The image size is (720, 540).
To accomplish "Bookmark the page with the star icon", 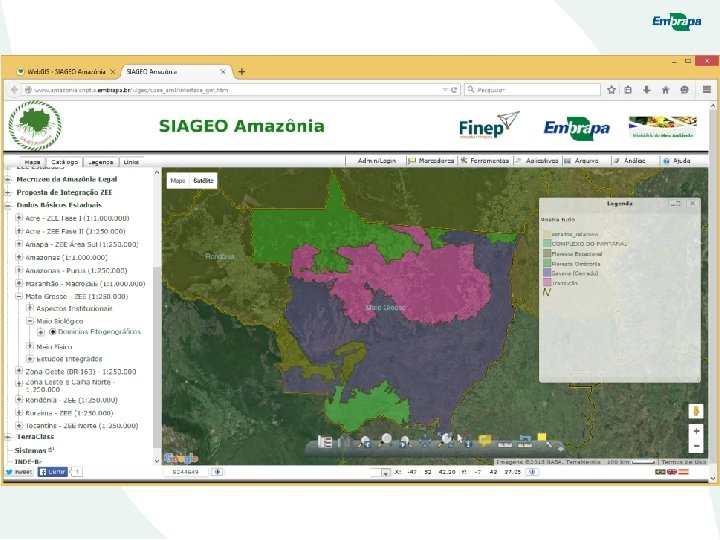I will pos(611,90).
